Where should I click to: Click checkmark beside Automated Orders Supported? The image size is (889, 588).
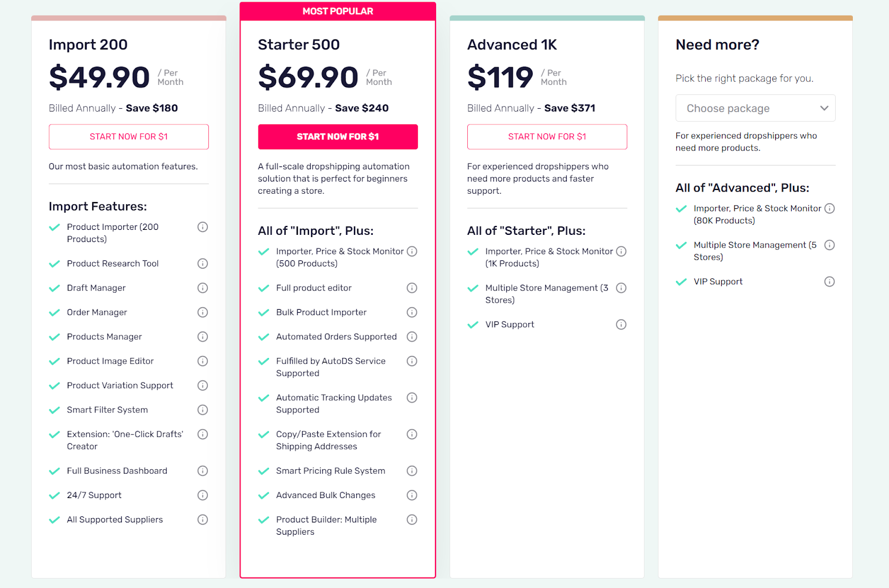click(264, 337)
